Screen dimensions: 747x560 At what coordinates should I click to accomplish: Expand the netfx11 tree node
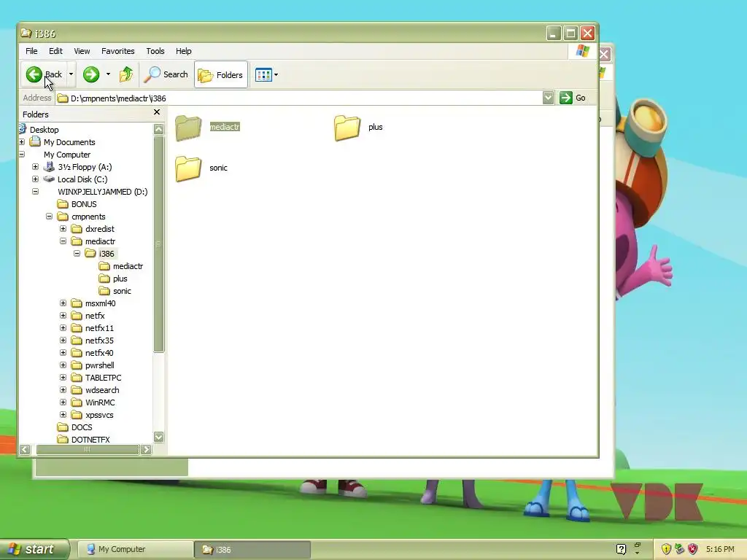pos(63,327)
